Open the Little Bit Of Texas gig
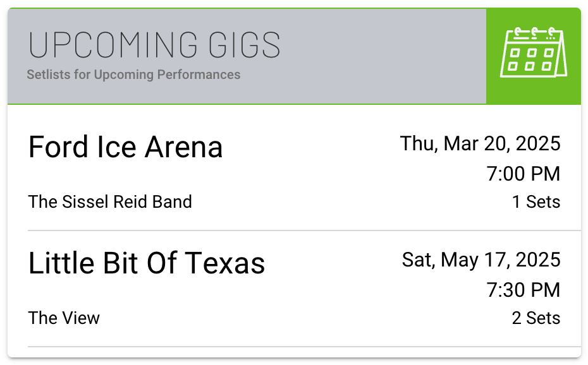 click(x=147, y=263)
